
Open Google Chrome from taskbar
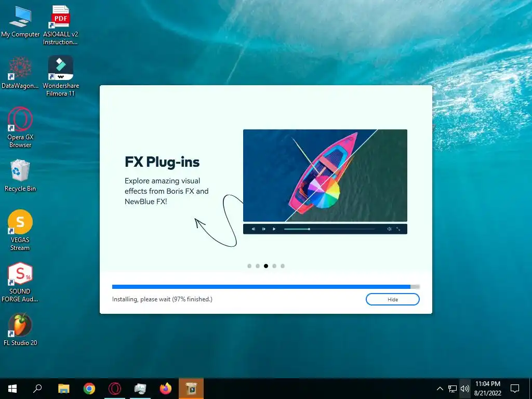[x=89, y=389]
